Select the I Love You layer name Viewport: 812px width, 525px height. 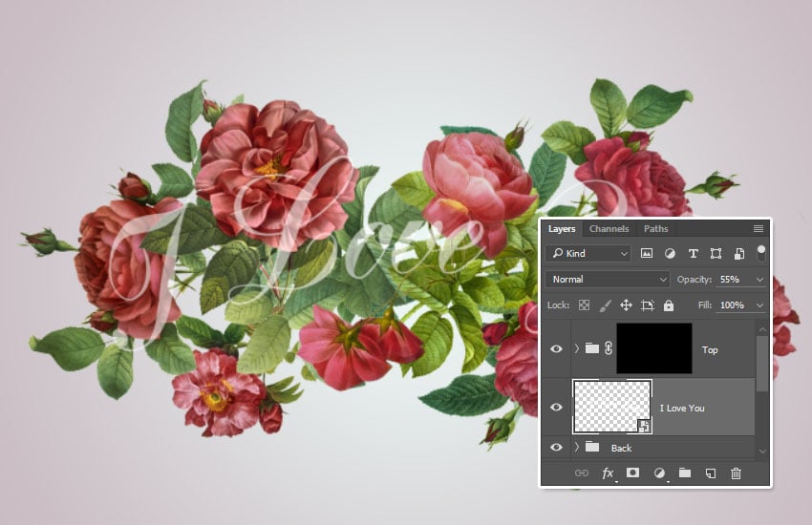point(682,409)
